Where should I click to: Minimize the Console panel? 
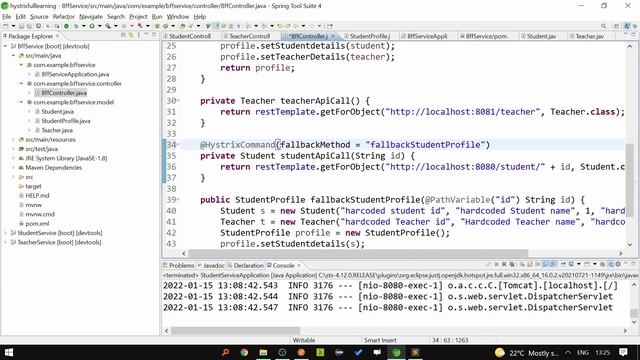tap(626, 264)
